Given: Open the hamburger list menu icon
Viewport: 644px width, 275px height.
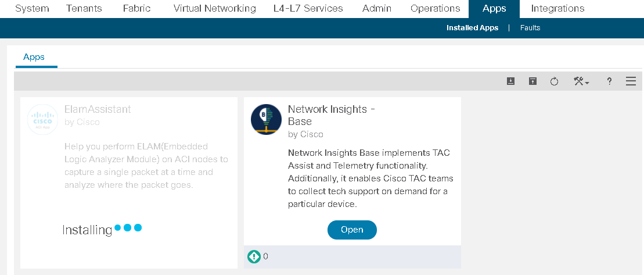Looking at the screenshot, I should (x=631, y=81).
